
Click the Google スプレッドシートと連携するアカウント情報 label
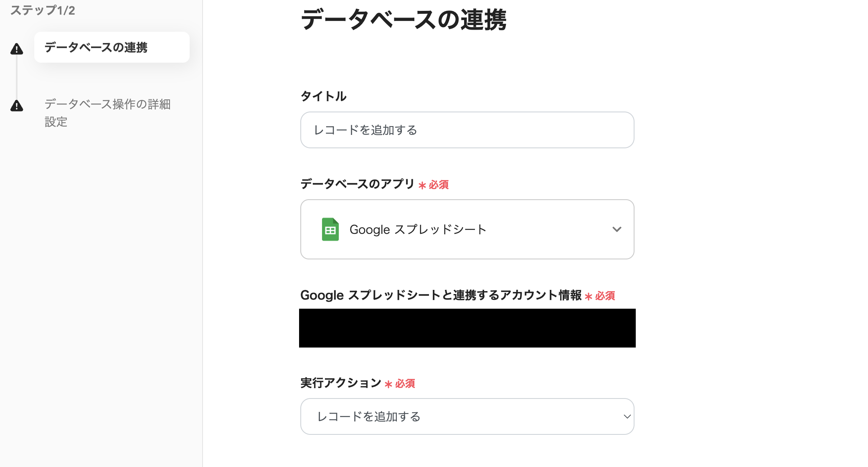click(x=441, y=295)
